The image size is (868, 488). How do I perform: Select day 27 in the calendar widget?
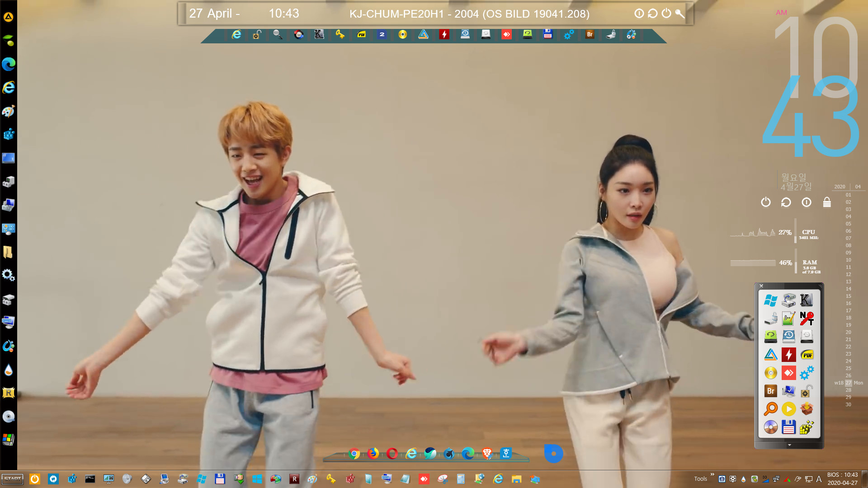848,383
